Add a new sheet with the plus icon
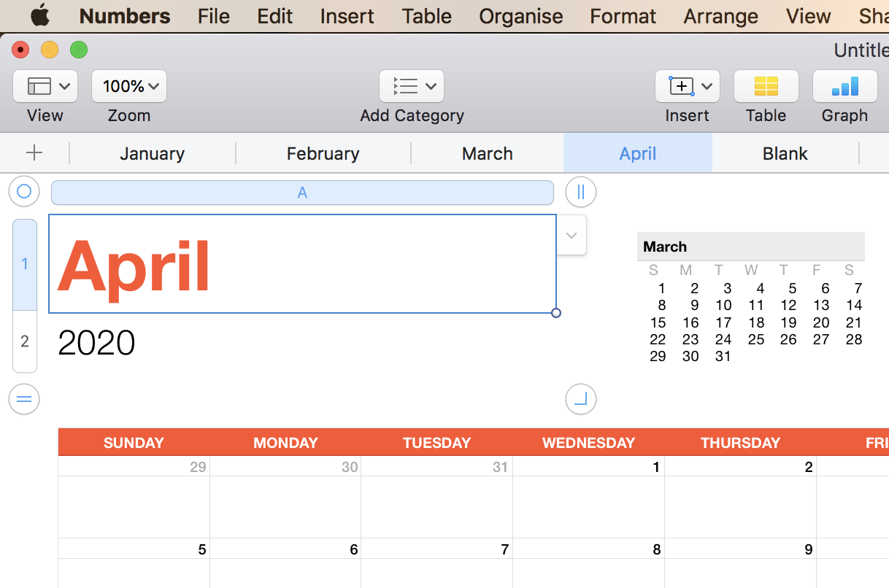889x588 pixels. pyautogui.click(x=34, y=152)
